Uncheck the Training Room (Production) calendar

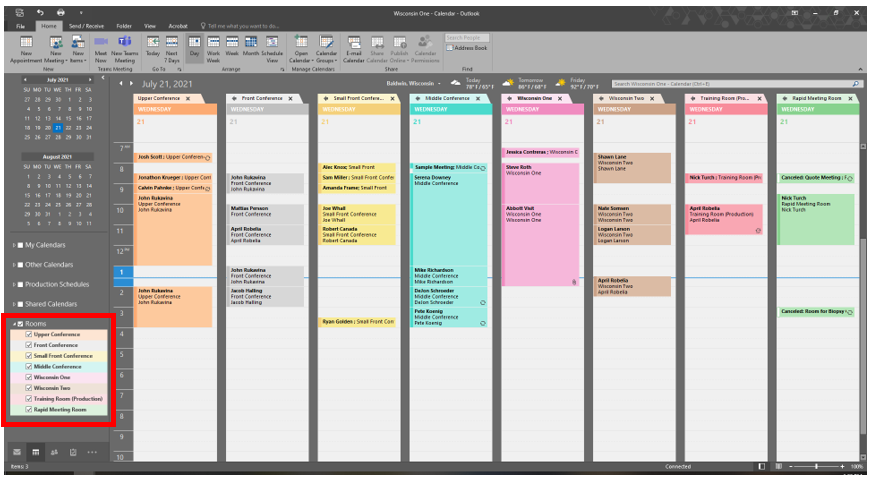click(x=28, y=399)
